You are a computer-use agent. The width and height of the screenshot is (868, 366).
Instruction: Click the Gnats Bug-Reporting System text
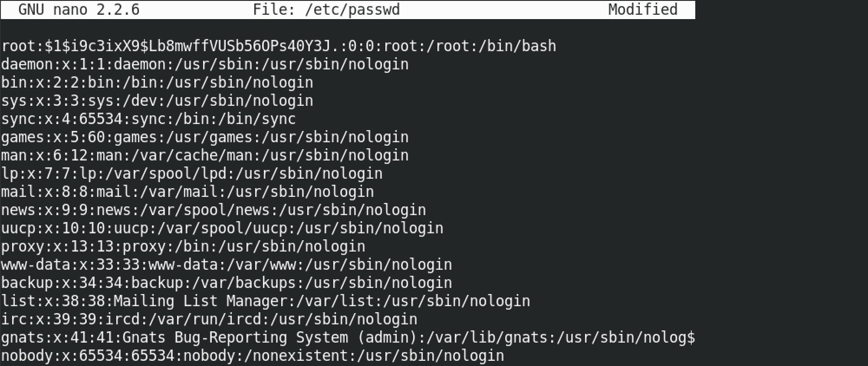235,337
